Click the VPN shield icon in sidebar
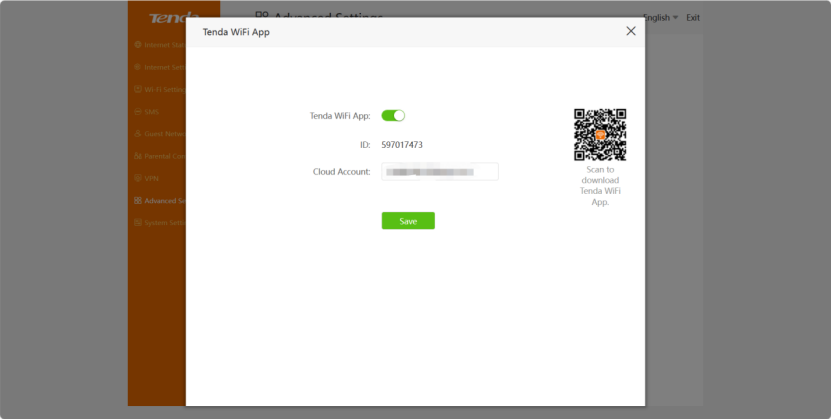This screenshot has width=831, height=419. click(137, 178)
